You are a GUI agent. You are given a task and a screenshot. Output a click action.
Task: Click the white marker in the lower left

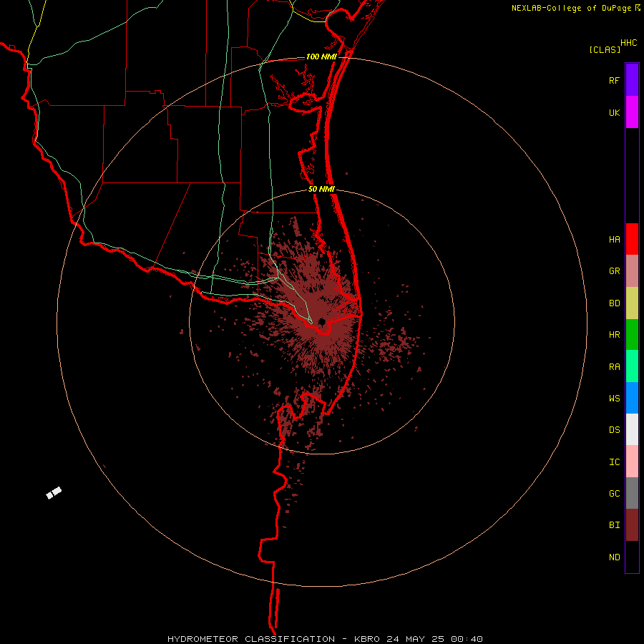(x=54, y=492)
